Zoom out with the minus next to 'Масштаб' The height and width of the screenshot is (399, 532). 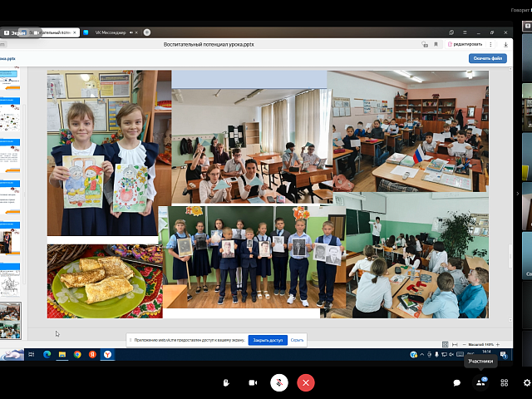464,344
